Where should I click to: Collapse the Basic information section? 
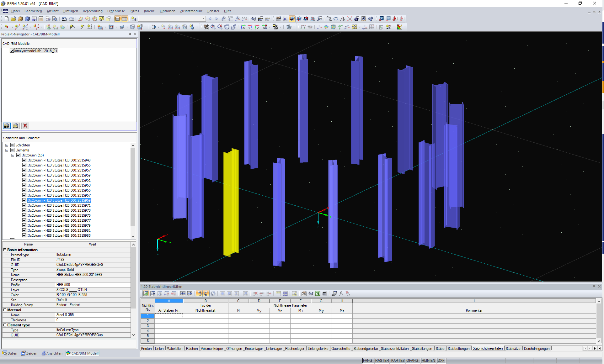point(5,250)
